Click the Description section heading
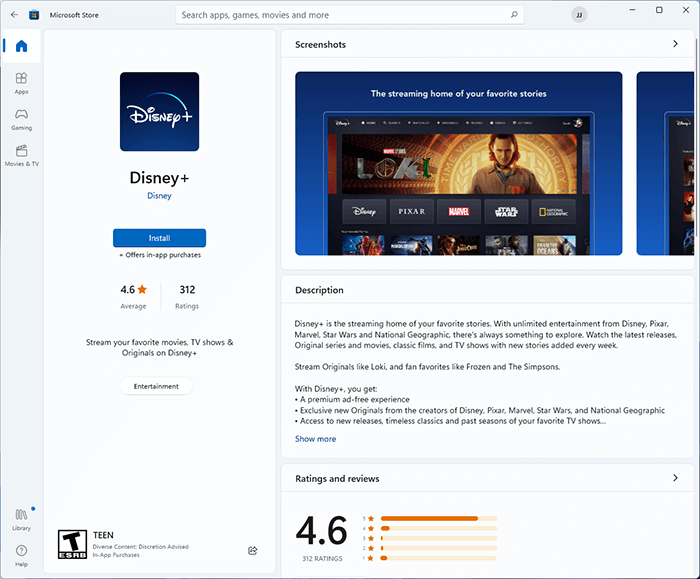The image size is (700, 579). coord(319,290)
